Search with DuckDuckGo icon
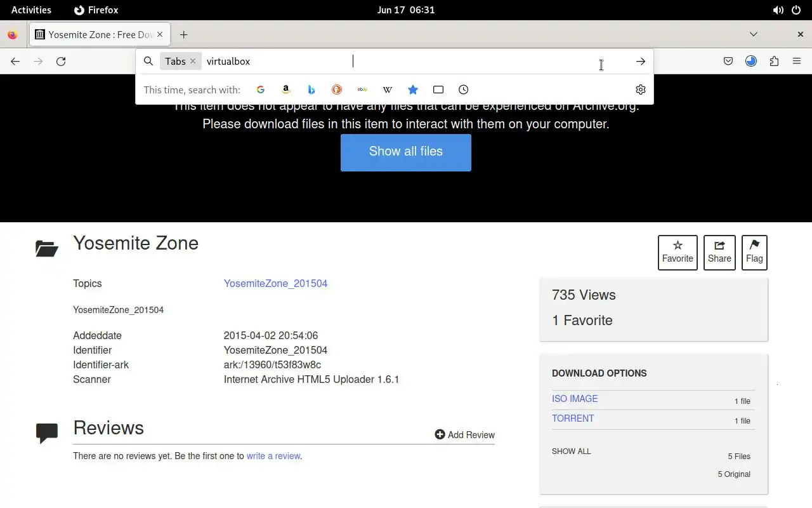Viewport: 812px width, 508px height. coord(337,90)
